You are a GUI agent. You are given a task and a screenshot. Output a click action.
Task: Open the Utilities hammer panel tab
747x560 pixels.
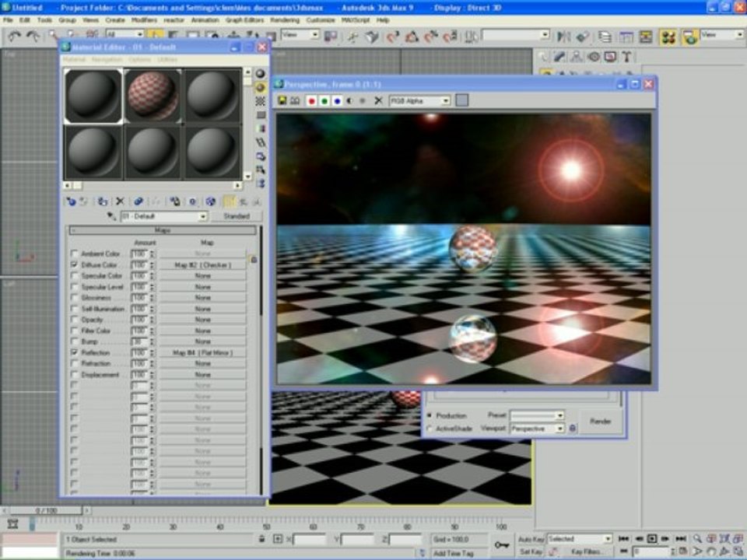(x=627, y=57)
